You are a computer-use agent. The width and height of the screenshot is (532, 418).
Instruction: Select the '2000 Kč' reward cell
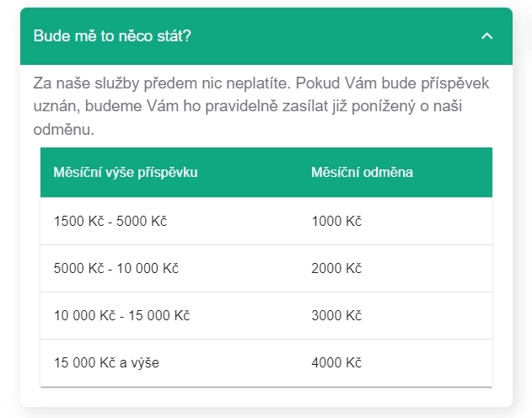(x=336, y=268)
